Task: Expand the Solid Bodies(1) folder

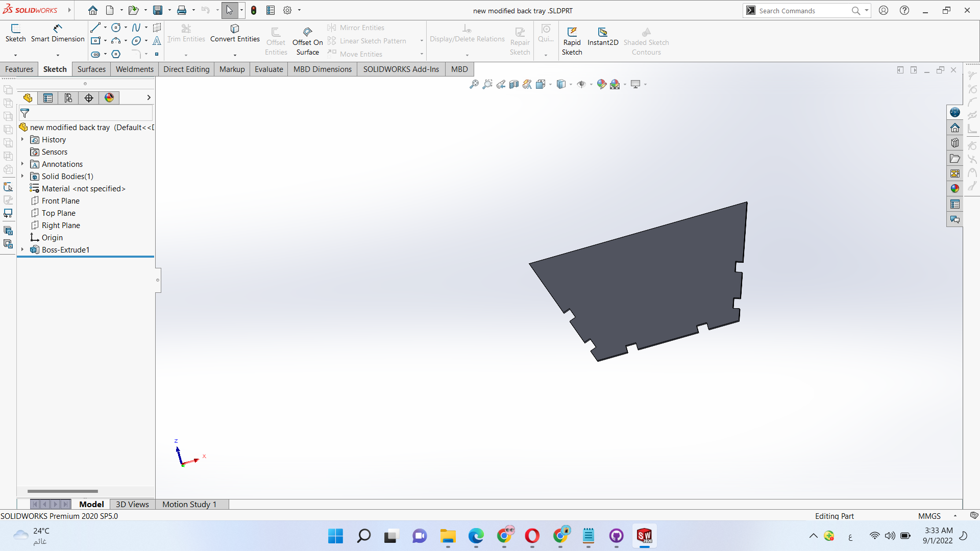Action: click(22, 176)
